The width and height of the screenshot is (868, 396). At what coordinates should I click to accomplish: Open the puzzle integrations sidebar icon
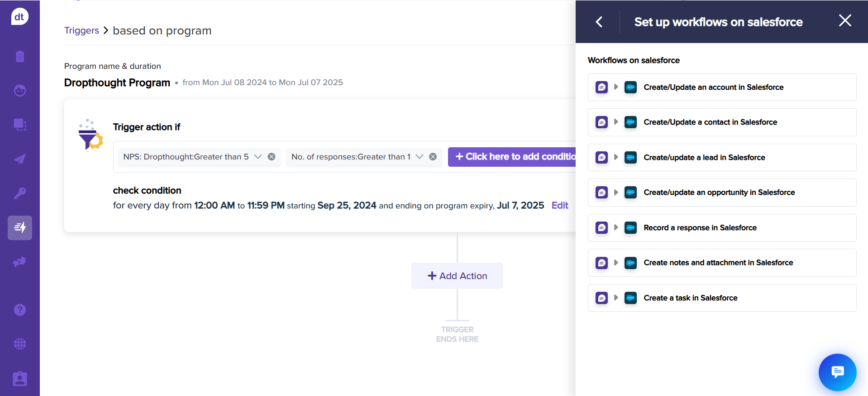[x=20, y=262]
